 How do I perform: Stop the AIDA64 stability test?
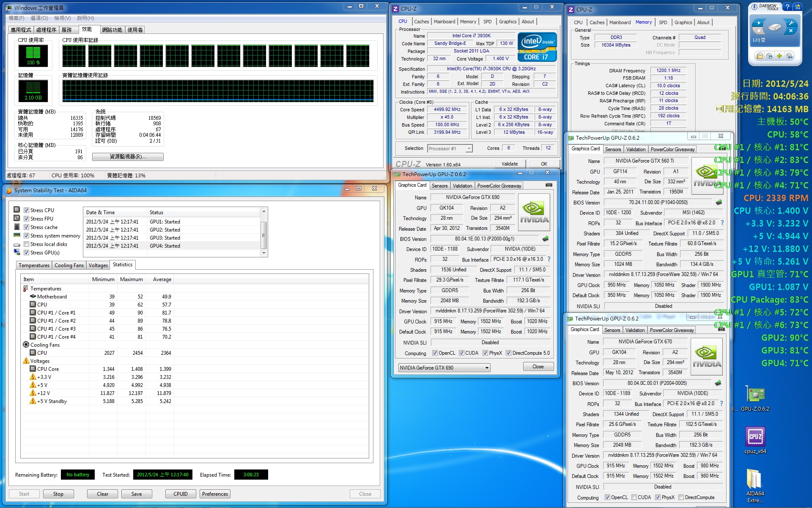point(58,494)
